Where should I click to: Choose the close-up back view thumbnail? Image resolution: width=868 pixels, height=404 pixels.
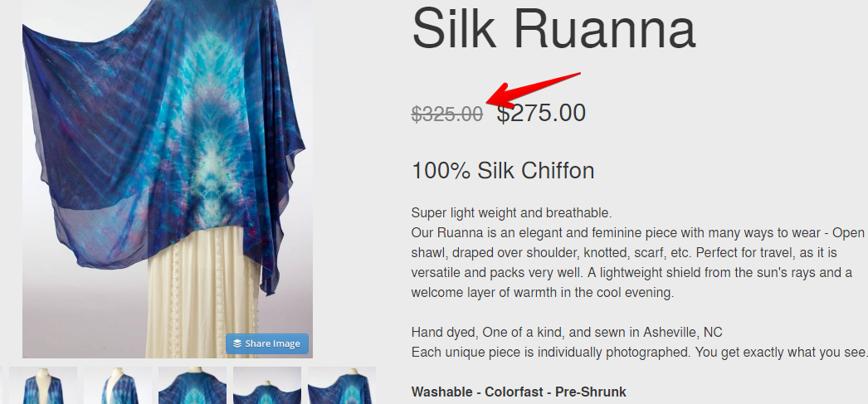[193, 385]
